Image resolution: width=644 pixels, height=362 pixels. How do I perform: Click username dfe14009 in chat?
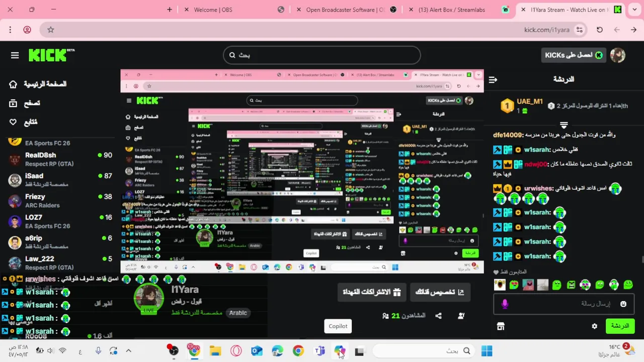(x=508, y=135)
